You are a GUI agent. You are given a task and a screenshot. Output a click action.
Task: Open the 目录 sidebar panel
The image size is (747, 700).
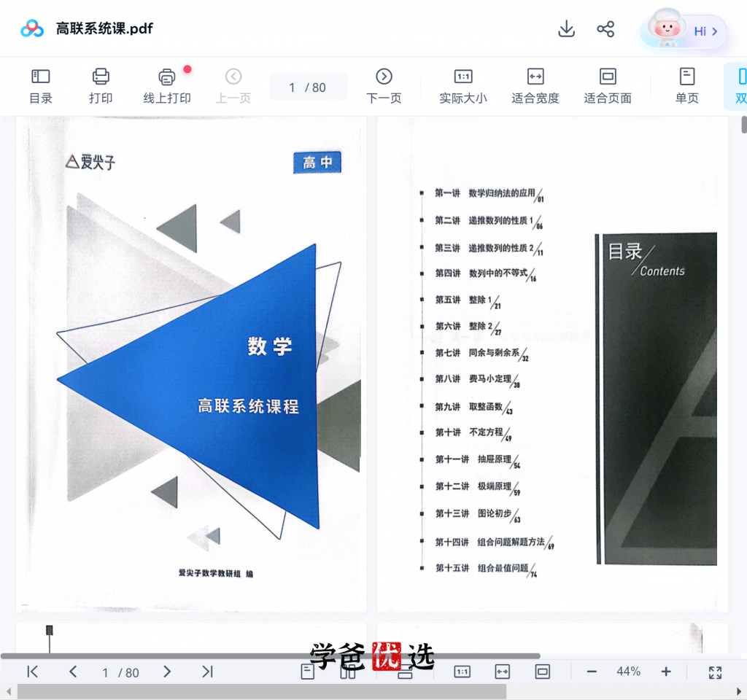tap(41, 86)
